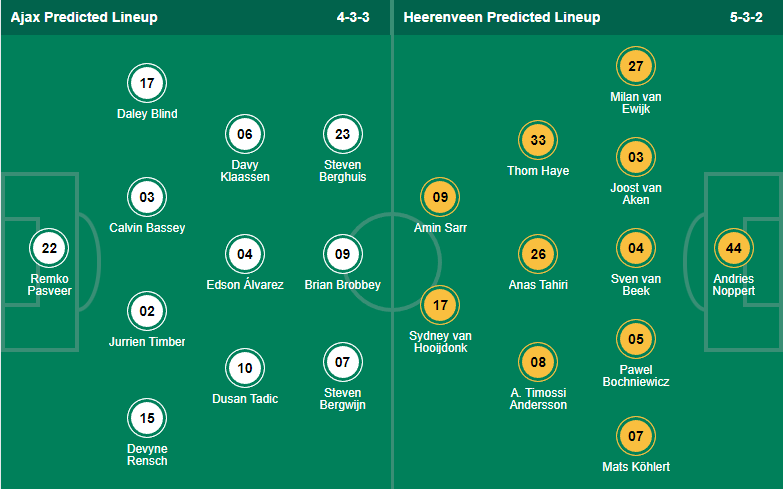Select Thom Haye's number 33 badge
783x489 pixels.
(x=538, y=140)
